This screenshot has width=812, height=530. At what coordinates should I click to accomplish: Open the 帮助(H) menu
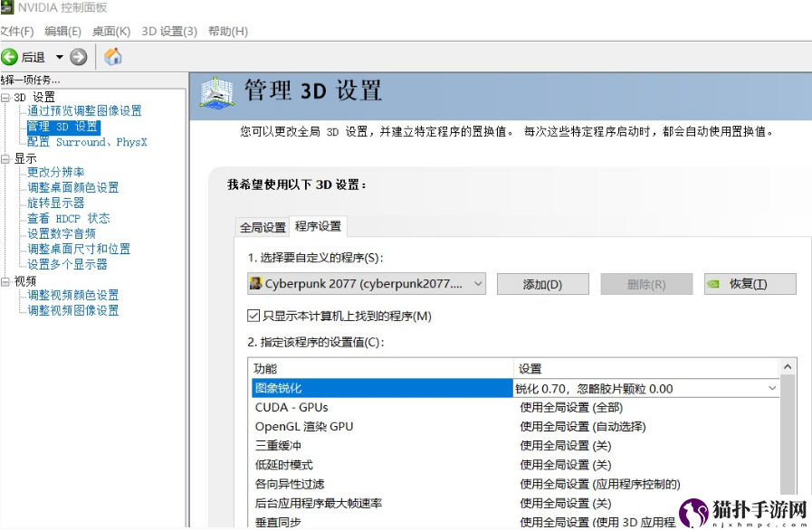coord(228,32)
